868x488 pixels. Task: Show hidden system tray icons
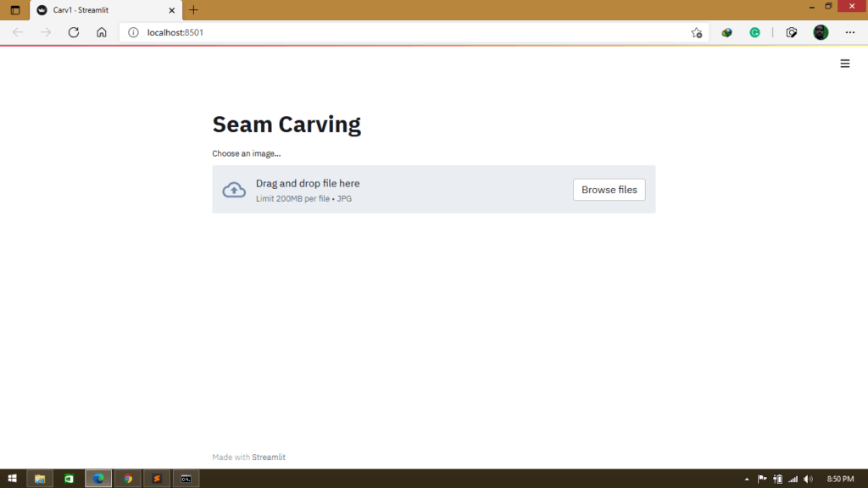tap(746, 479)
